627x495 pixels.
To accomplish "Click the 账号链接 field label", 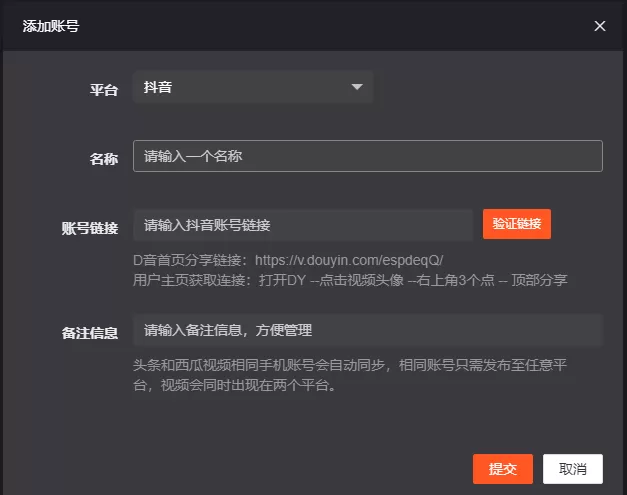I will tap(90, 227).
